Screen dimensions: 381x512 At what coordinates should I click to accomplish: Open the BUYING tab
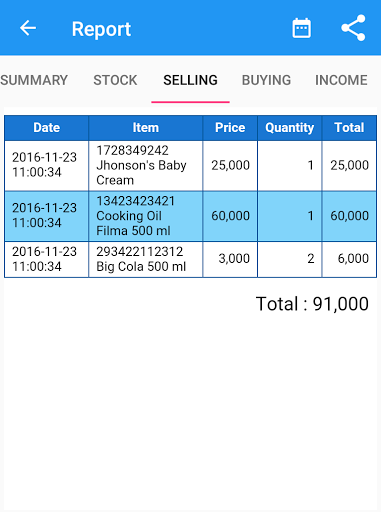(x=266, y=80)
